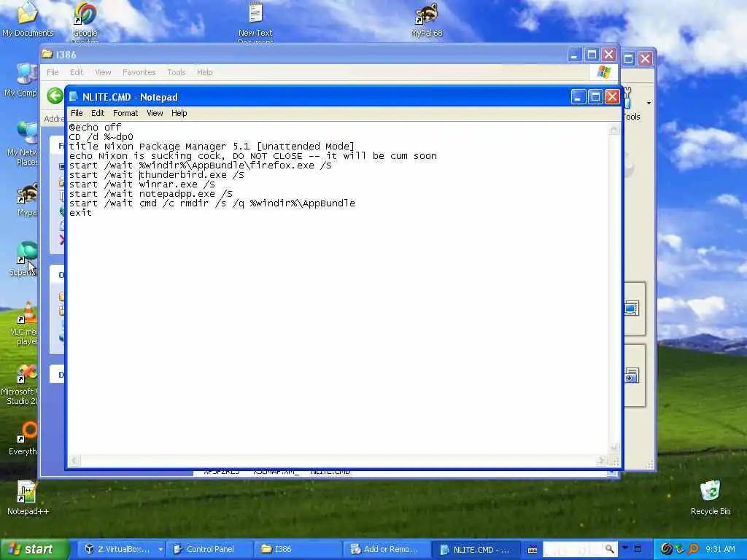Select the MyPal 68 desktop shortcut

[x=426, y=20]
